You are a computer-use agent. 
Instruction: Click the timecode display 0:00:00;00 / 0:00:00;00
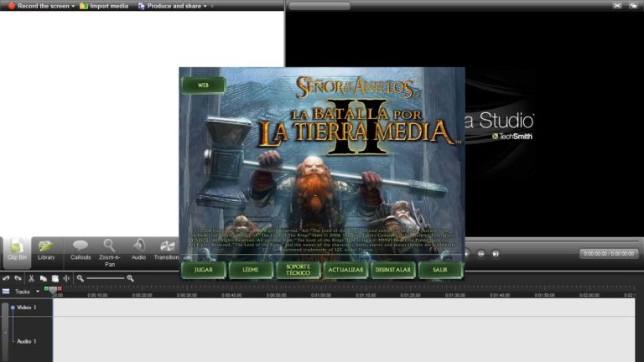(609, 254)
